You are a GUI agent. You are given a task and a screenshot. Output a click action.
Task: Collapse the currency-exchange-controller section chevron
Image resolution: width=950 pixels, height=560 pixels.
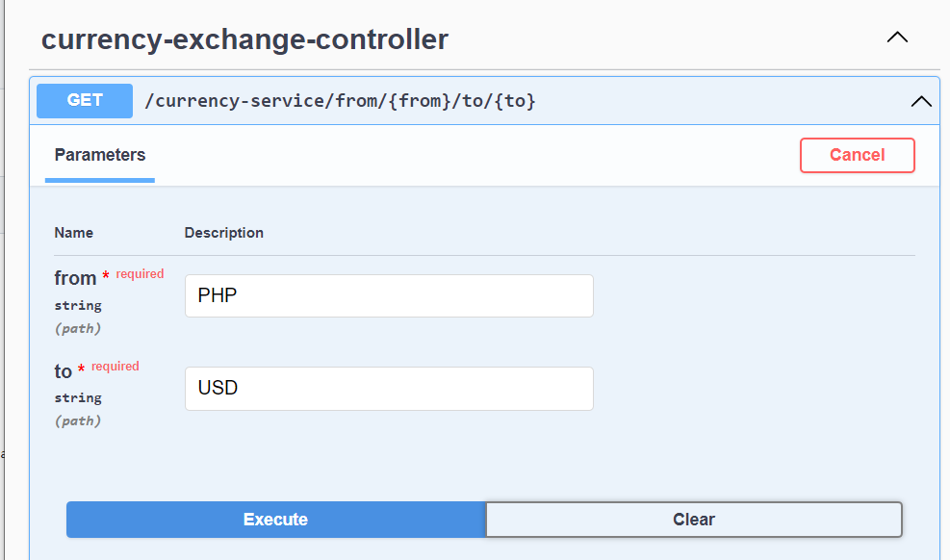tap(897, 37)
